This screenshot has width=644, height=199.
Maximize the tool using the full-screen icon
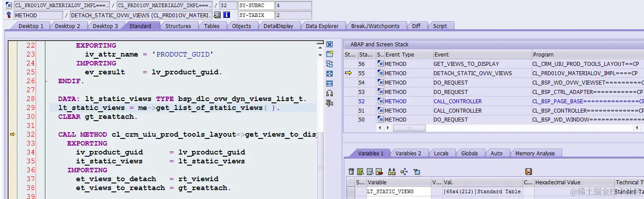click(330, 73)
